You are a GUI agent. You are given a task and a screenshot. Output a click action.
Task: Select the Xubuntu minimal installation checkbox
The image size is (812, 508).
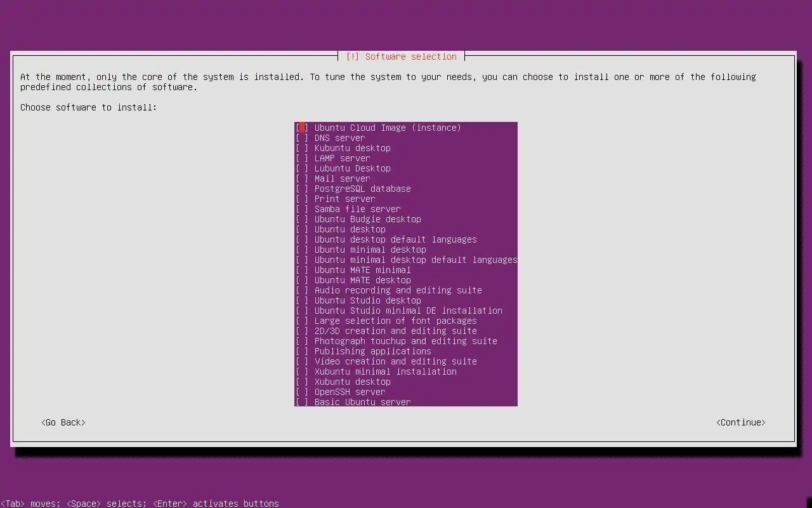point(302,371)
